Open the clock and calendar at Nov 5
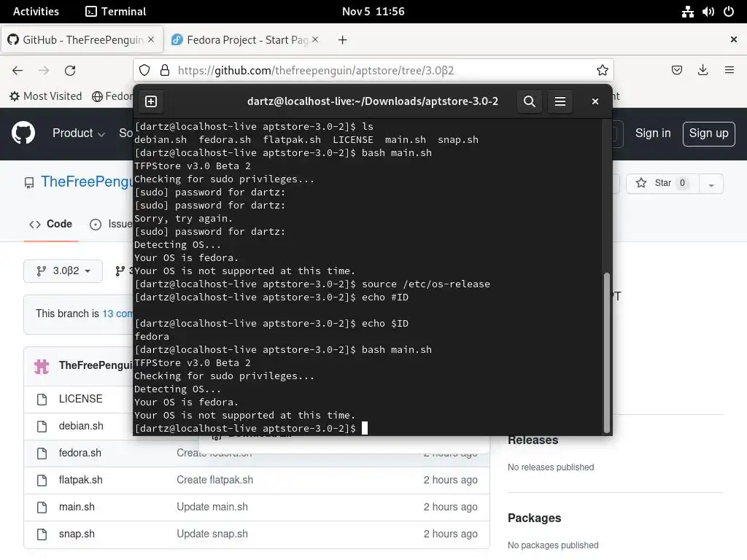 coord(373,12)
